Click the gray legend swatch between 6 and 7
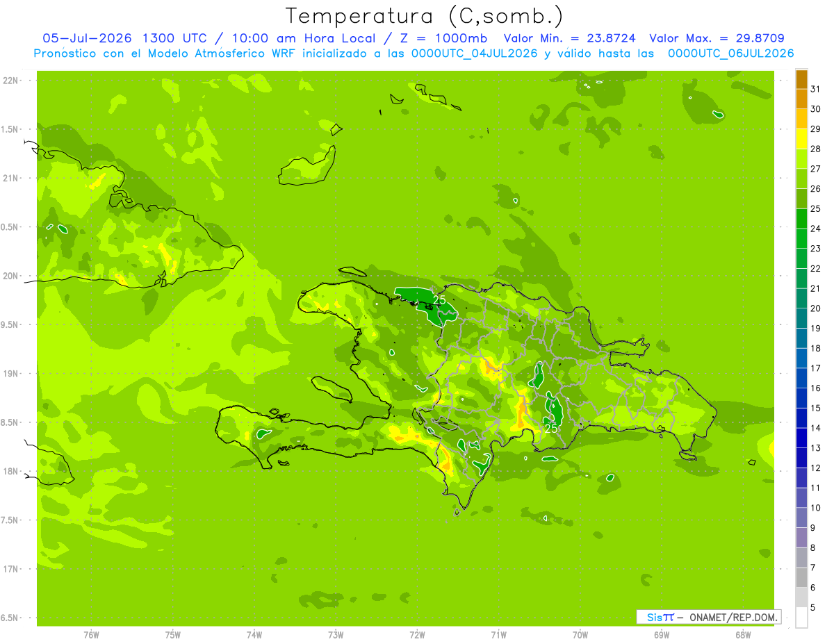Screen dimensions: 834x644 (x=801, y=577)
